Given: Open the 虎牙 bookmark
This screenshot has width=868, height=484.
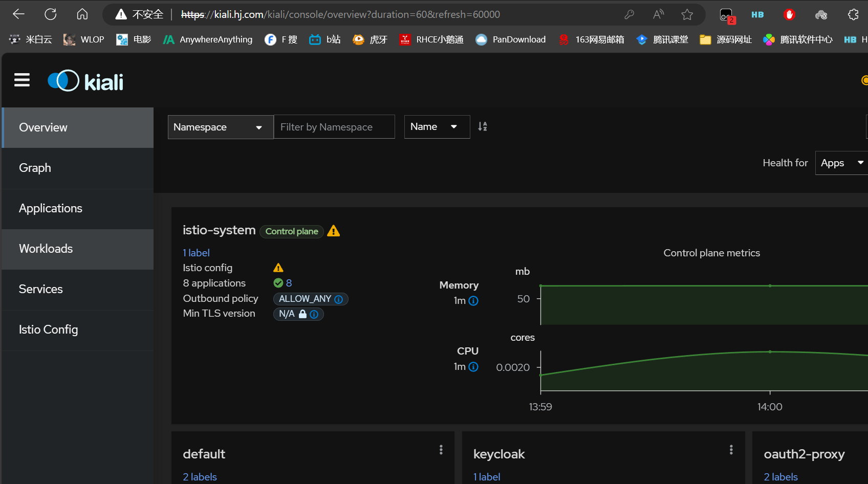Looking at the screenshot, I should [370, 39].
